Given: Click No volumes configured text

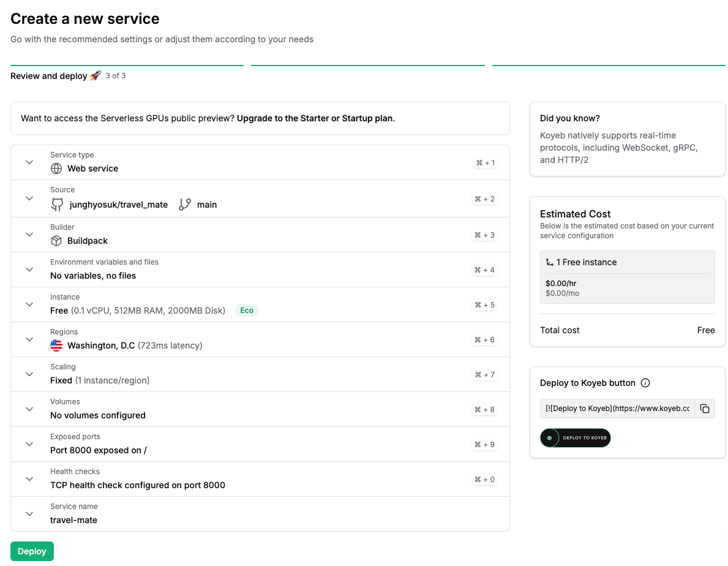Looking at the screenshot, I should coord(98,415).
